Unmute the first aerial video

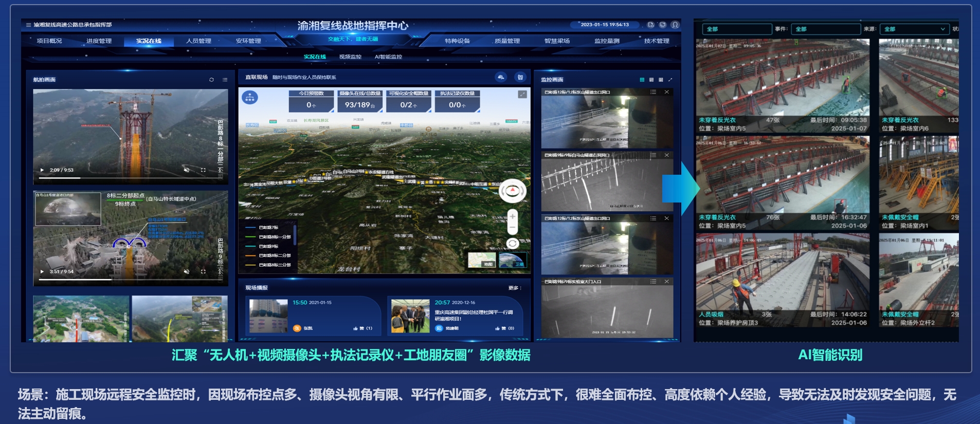click(x=187, y=170)
